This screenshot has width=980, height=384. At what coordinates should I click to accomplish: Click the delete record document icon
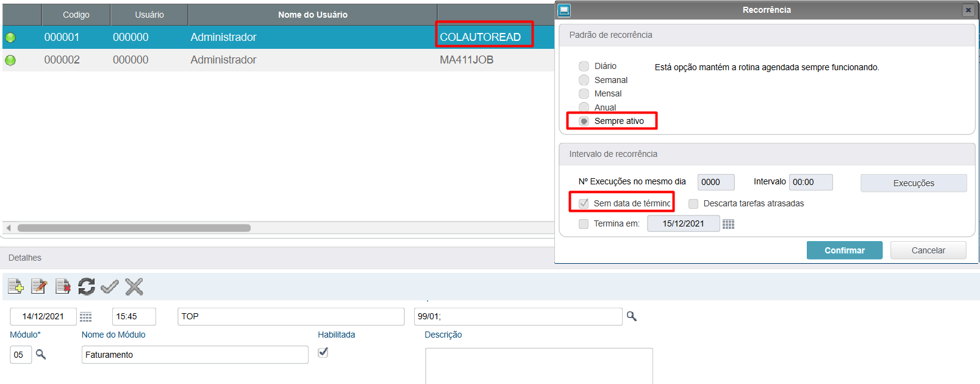click(x=63, y=286)
